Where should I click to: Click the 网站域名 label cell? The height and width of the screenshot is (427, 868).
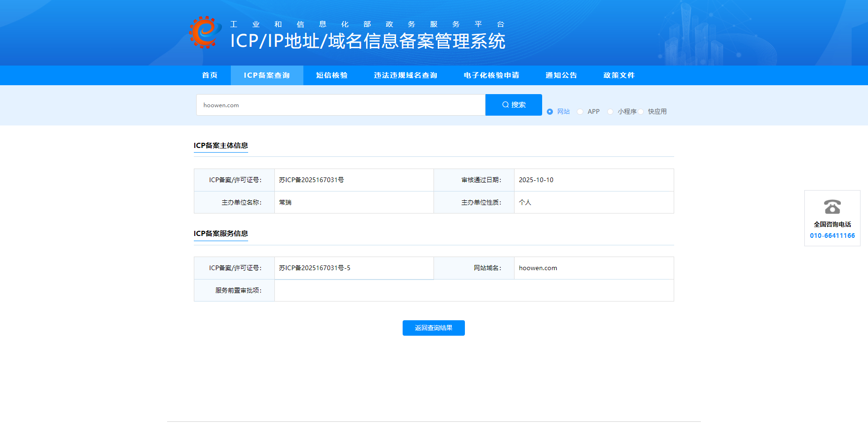coord(474,268)
